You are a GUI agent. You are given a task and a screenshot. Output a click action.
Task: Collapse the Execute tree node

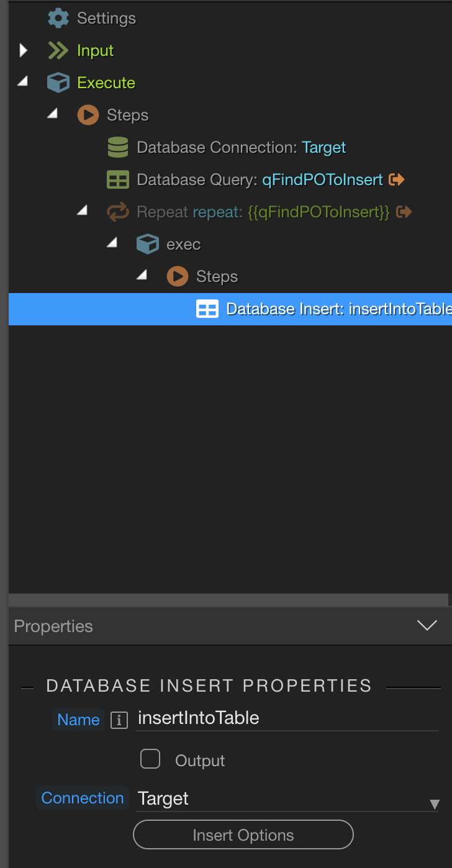(22, 81)
